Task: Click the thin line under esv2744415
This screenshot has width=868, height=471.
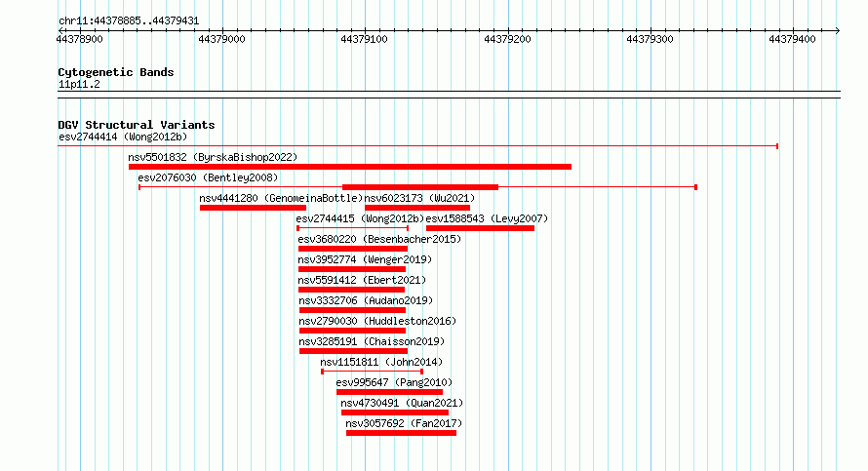Action: (353, 228)
